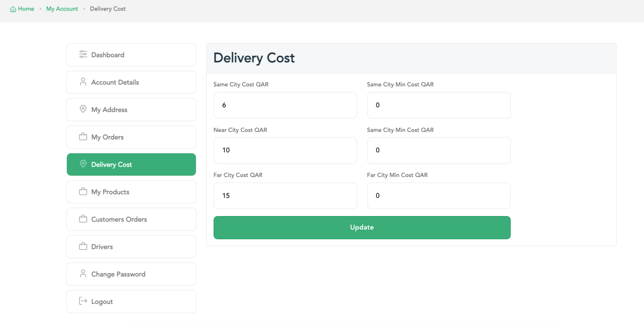The image size is (644, 328).
Task: Click the Far City Min Cost field
Action: coord(439,196)
